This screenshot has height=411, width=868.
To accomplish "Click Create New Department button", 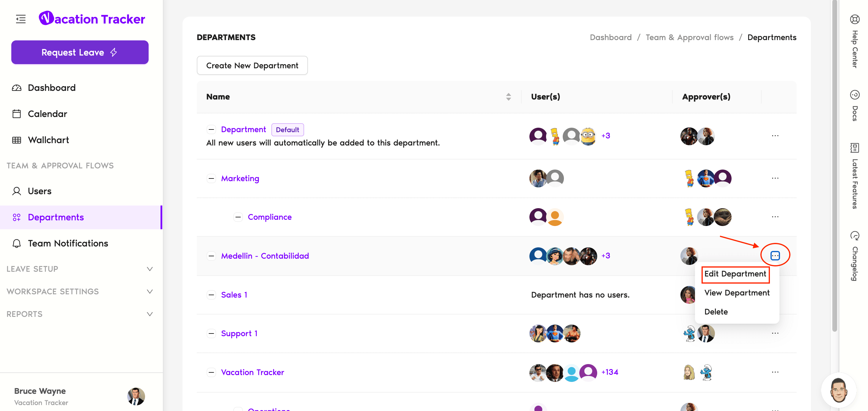I will (x=252, y=66).
